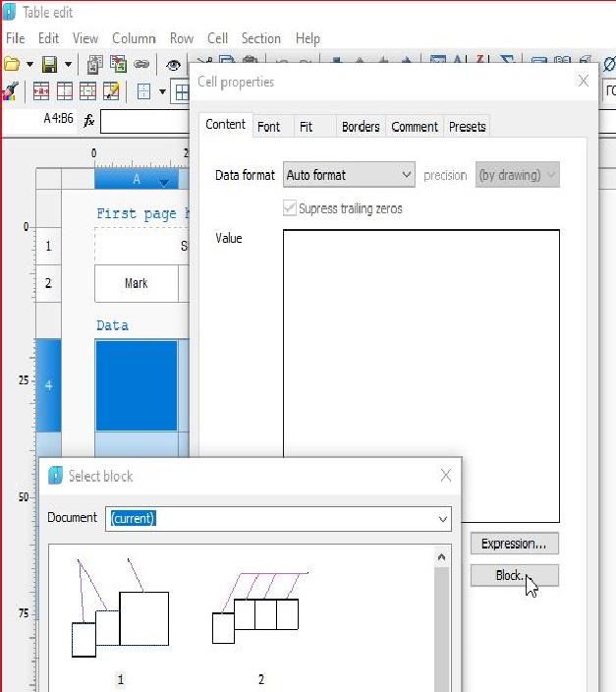Switch to the Borders tab
The image size is (616, 692).
pyautogui.click(x=360, y=127)
